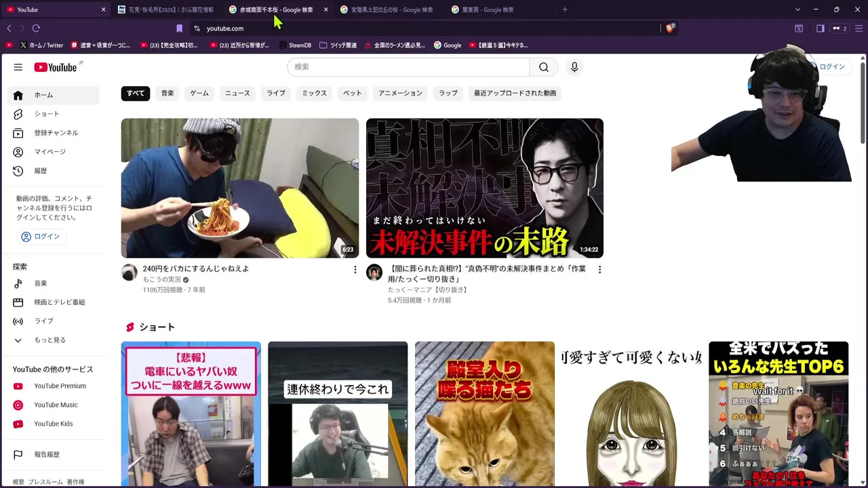This screenshot has height=488, width=868.
Task: Open options menu for 未解決事件 video
Action: coord(599,270)
